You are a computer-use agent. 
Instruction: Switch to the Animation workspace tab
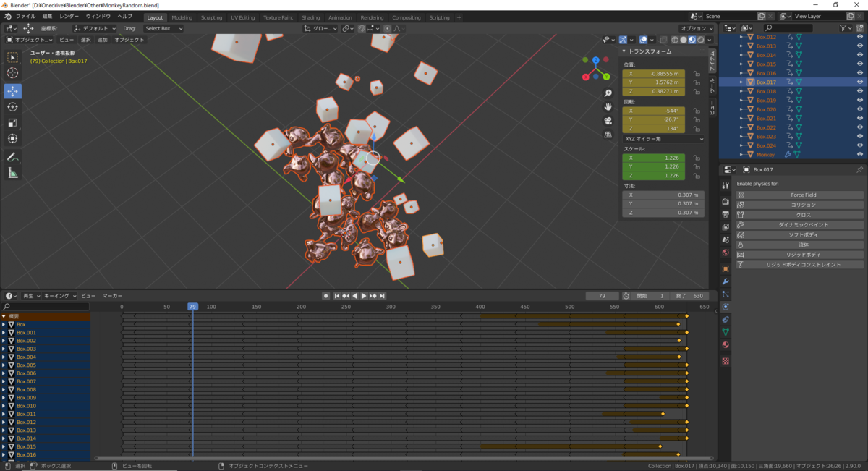pos(340,17)
